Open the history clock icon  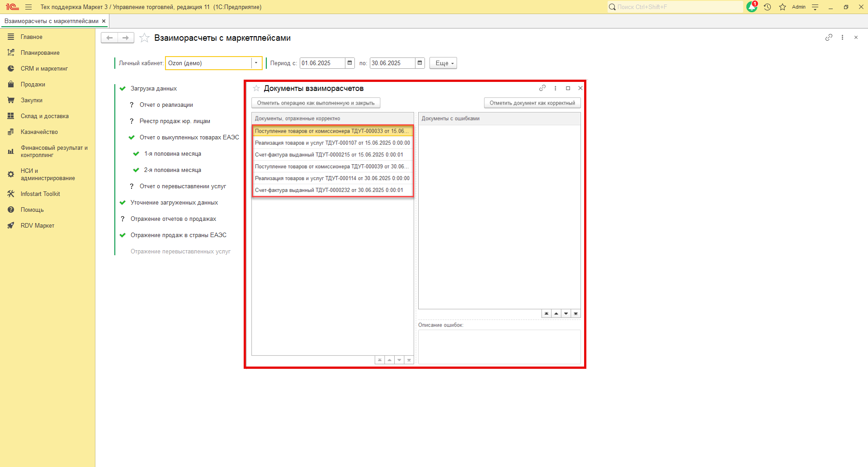pyautogui.click(x=767, y=7)
